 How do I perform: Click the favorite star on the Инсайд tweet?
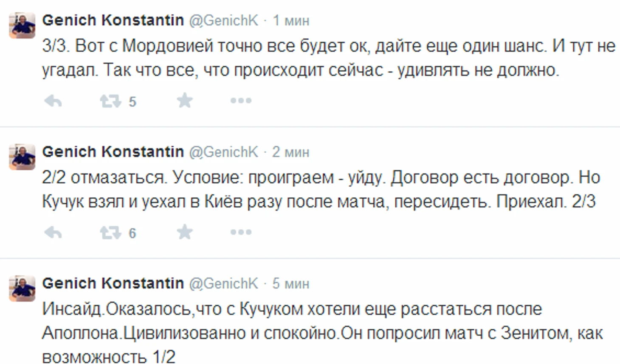coord(184,363)
